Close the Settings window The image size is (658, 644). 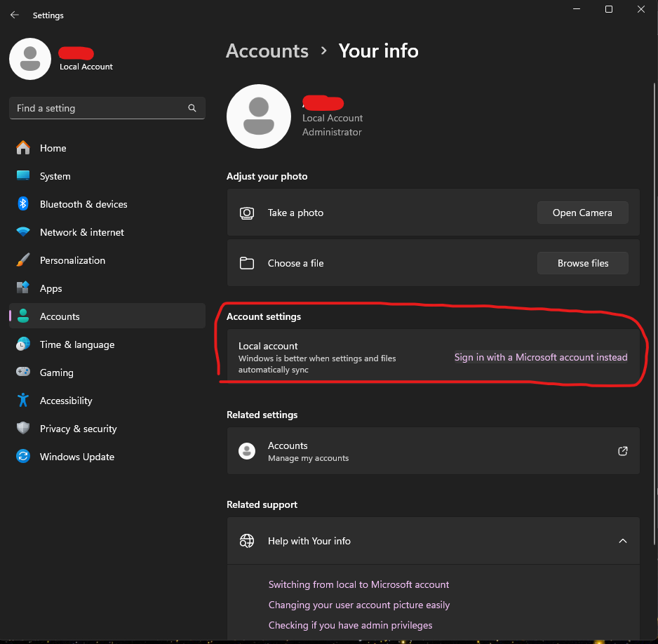tap(641, 9)
